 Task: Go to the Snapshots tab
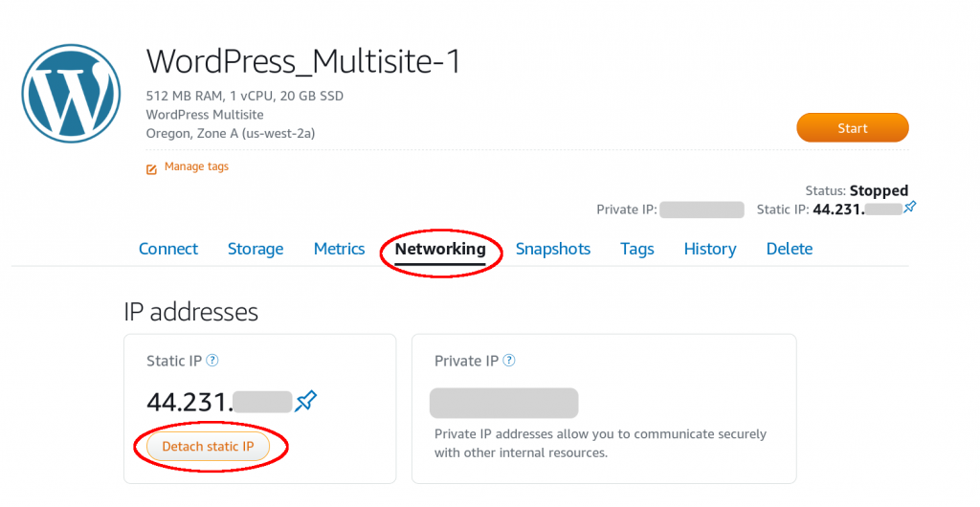tap(553, 249)
